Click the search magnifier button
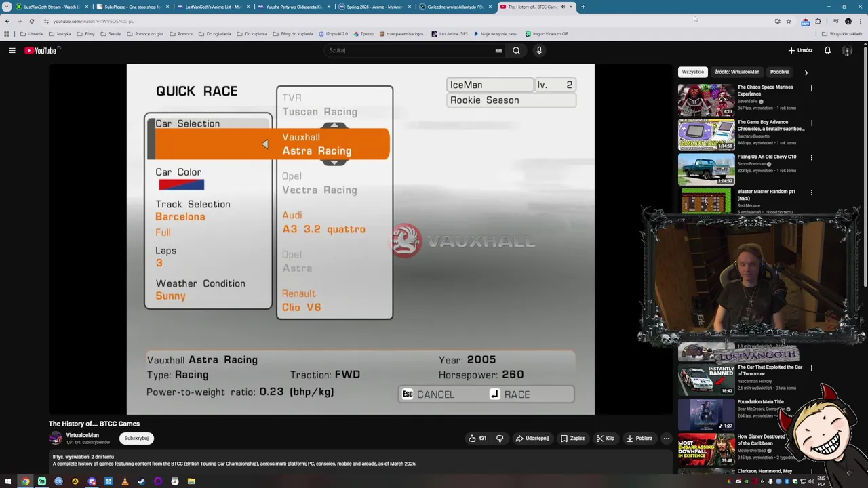This screenshot has width=868, height=488. [516, 50]
